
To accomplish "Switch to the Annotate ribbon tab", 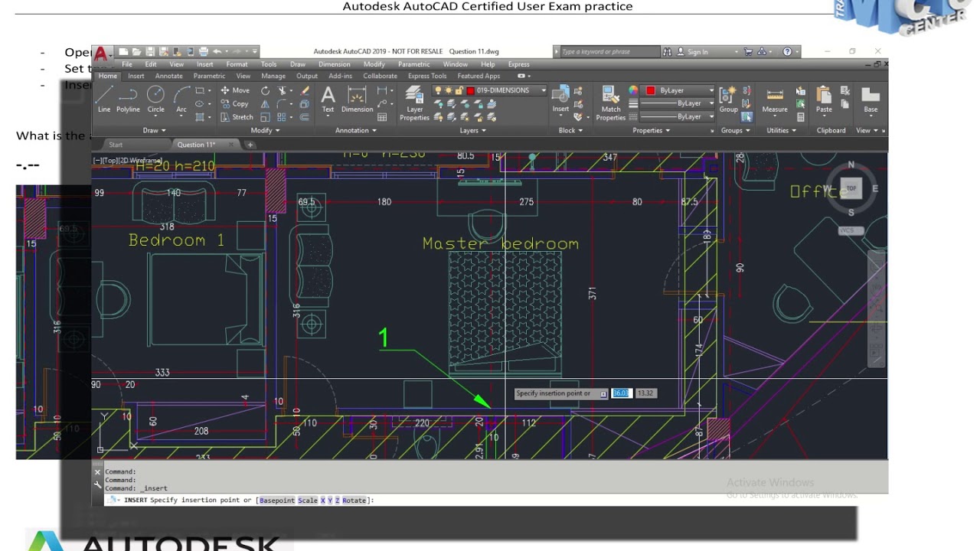I will 168,77.
